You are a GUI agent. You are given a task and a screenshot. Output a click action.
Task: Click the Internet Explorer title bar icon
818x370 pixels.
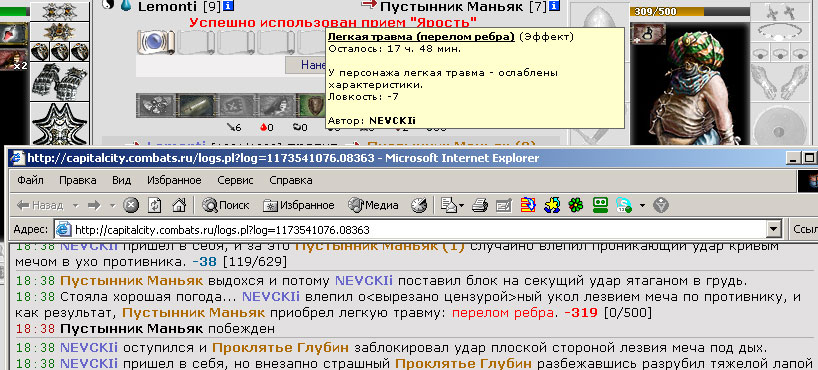click(18, 158)
